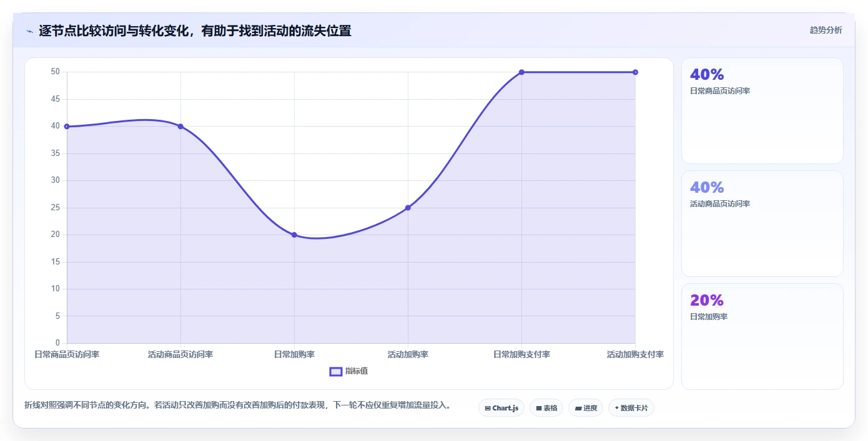This screenshot has width=868, height=441.
Task: Click the data point for 活动加购支付率
Action: (635, 72)
